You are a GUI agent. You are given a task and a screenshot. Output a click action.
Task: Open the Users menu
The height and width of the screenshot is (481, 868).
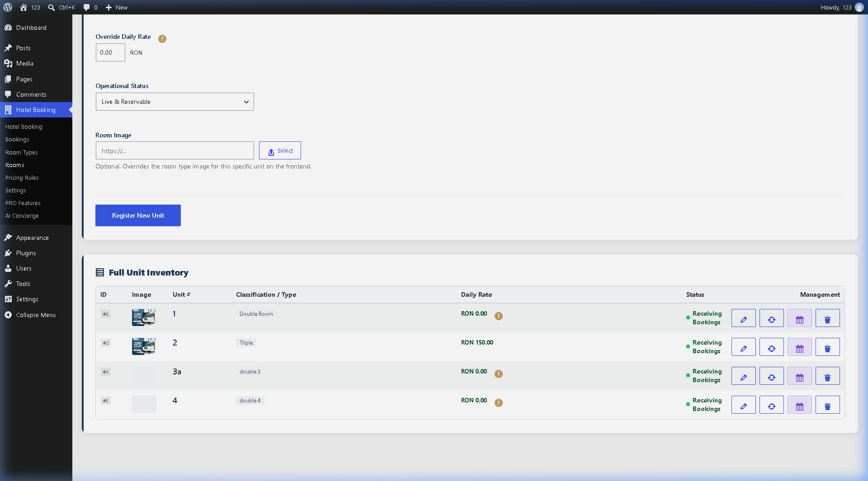(x=36, y=268)
